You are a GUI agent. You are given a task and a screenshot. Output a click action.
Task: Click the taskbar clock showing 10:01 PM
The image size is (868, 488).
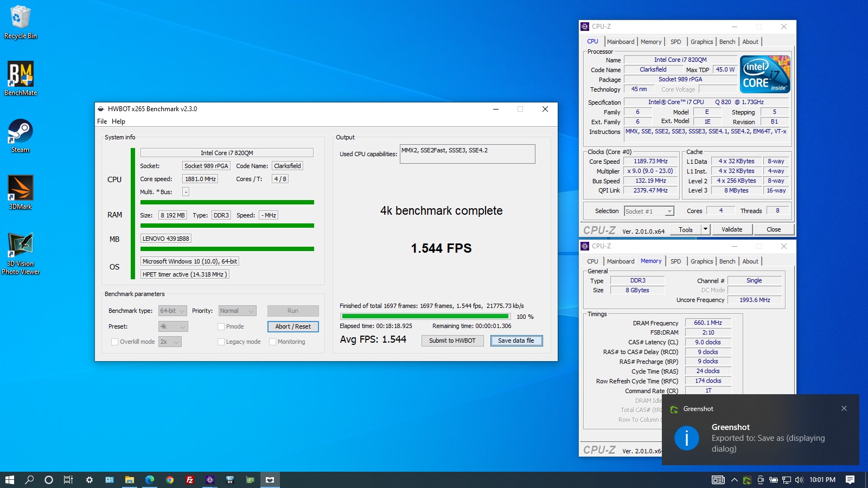coord(822,480)
